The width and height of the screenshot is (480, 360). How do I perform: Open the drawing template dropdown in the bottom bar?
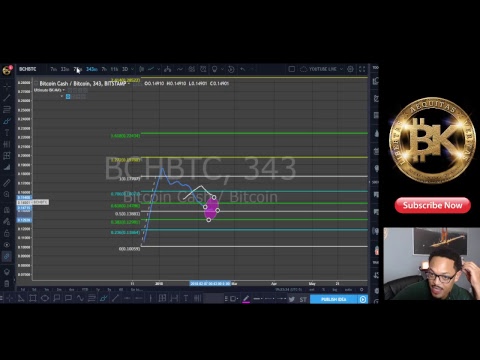pyautogui.click(x=233, y=298)
